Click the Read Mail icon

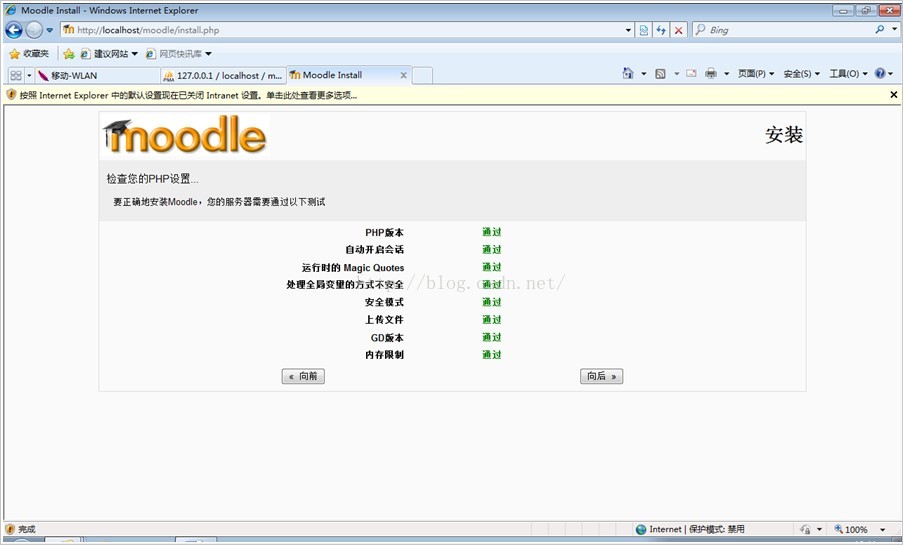691,73
